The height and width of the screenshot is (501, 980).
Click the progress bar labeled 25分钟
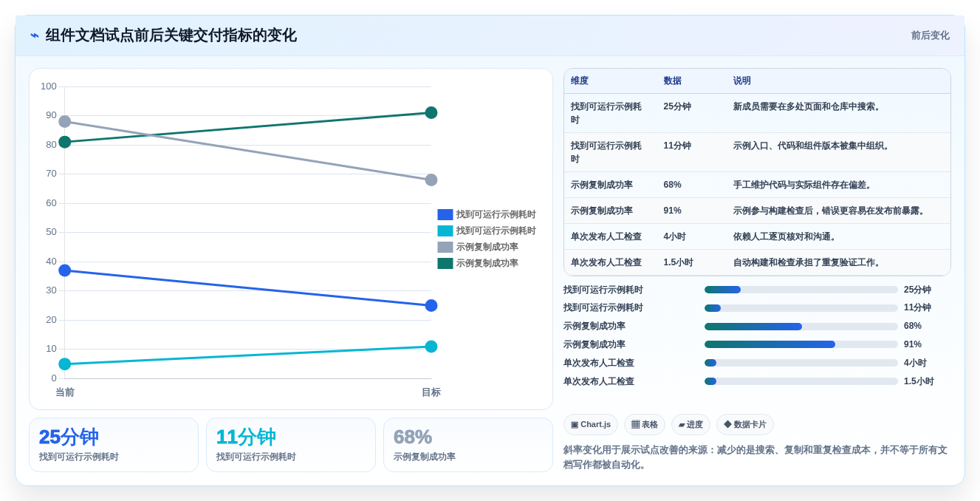801,290
